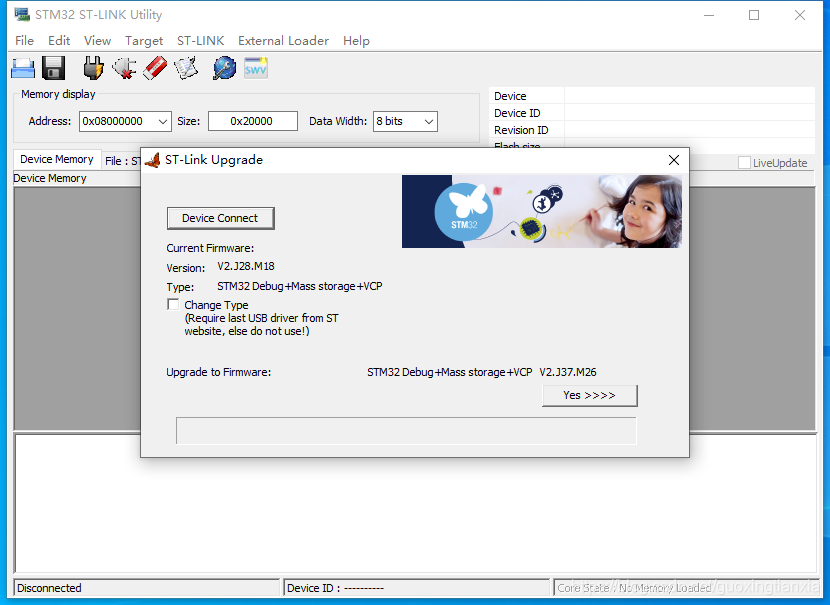
Task: Click the current Type STM32 Debug+Mass storage+VCP text
Action: coord(300,286)
